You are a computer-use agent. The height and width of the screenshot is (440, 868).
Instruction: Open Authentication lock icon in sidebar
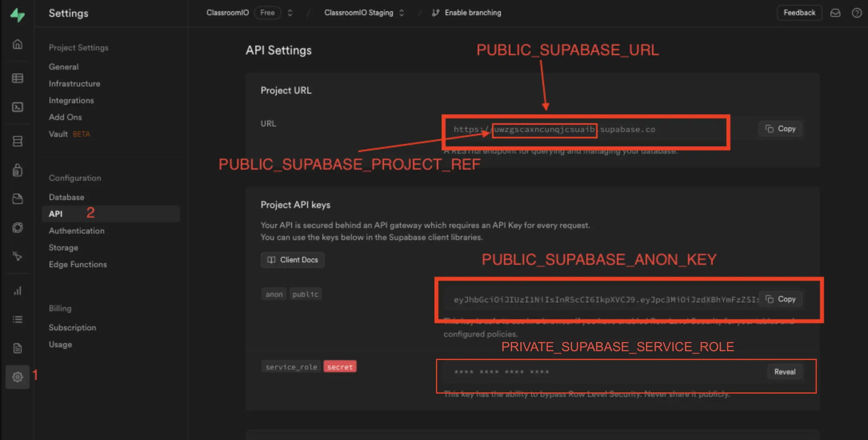click(x=17, y=170)
